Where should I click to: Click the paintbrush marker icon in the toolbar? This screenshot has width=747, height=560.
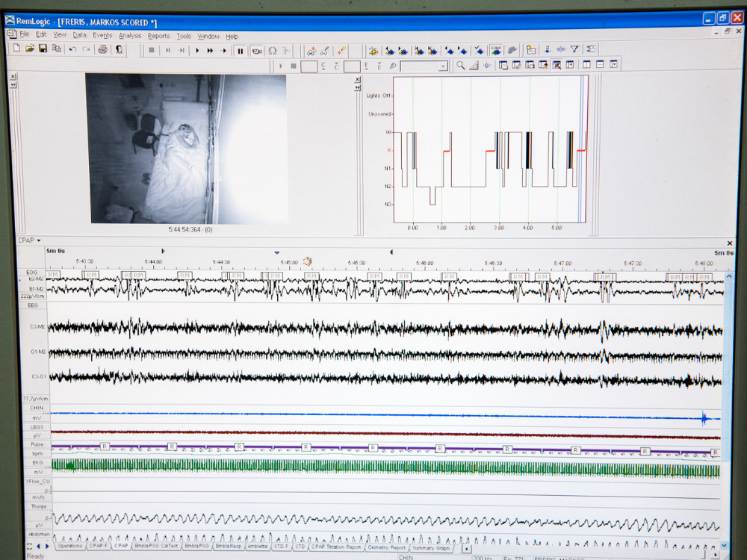(341, 51)
